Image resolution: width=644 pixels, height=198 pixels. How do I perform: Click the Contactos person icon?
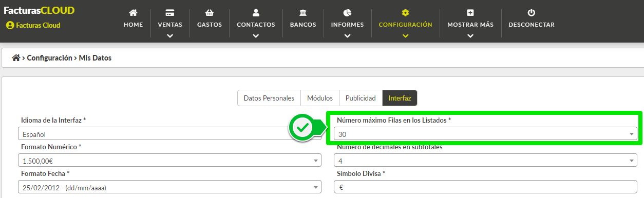click(256, 12)
